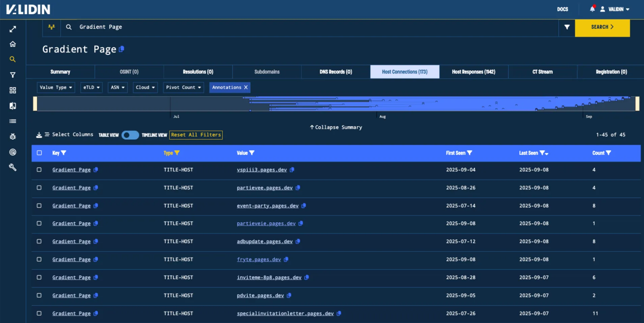Open the Select Columns menu

(69, 134)
